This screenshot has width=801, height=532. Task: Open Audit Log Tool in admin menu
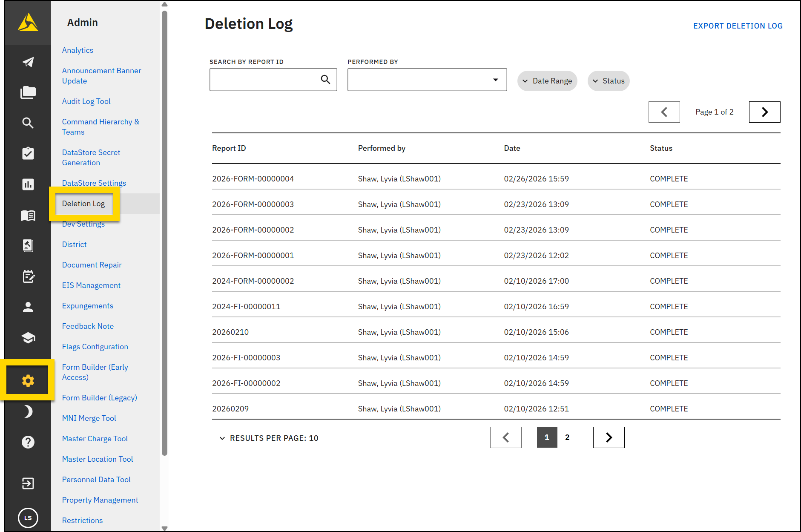86,101
